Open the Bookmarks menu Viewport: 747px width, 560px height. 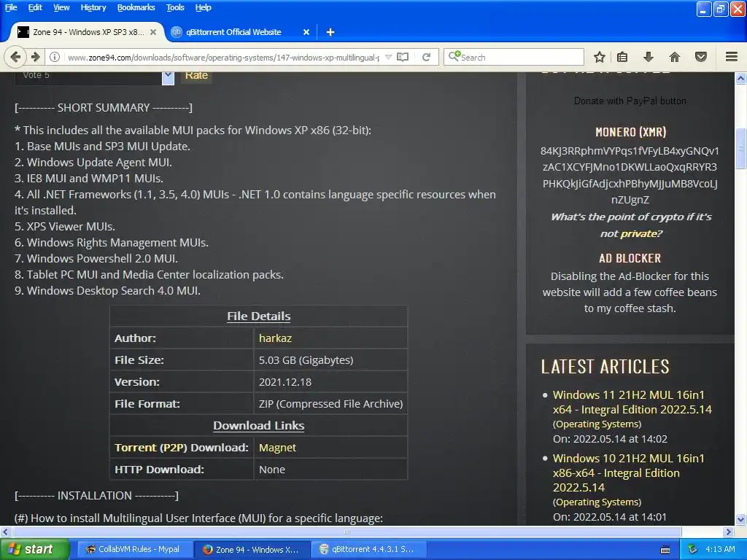click(x=136, y=7)
